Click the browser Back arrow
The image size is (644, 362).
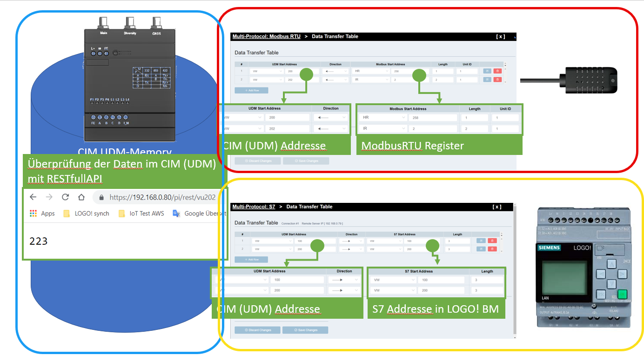(x=33, y=197)
